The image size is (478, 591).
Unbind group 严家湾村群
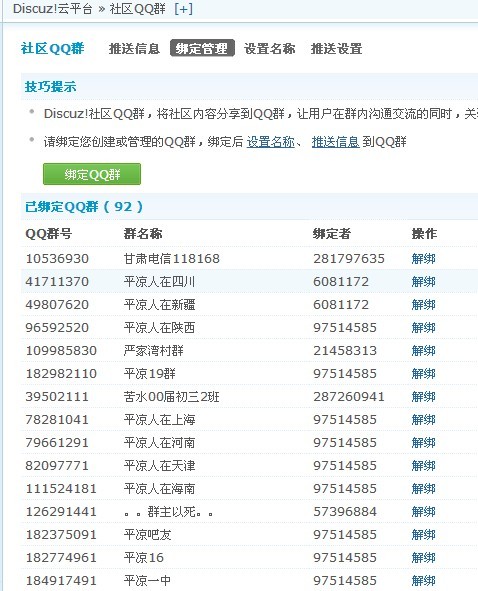423,351
